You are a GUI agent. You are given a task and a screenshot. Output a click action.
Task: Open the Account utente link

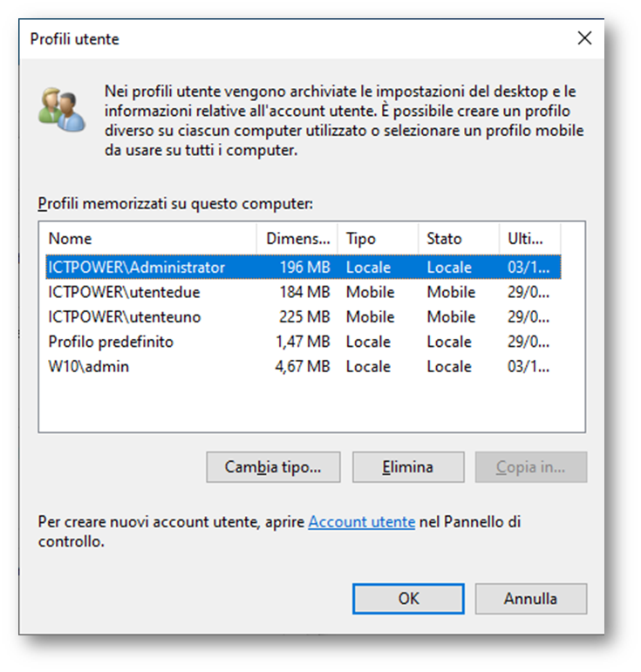click(x=361, y=522)
